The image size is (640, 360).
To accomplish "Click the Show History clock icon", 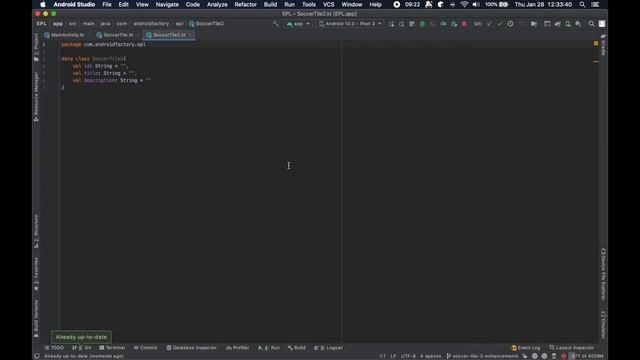I will pos(510,24).
